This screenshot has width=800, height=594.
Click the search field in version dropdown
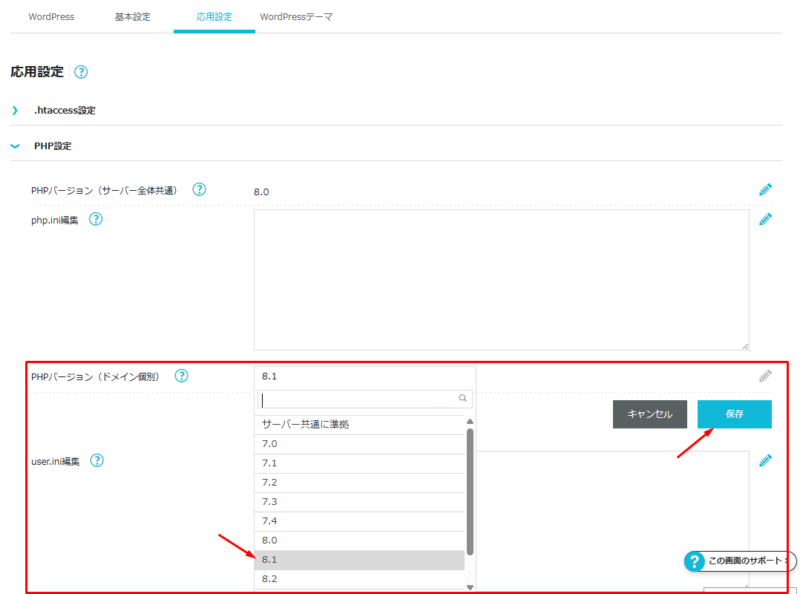coord(359,399)
